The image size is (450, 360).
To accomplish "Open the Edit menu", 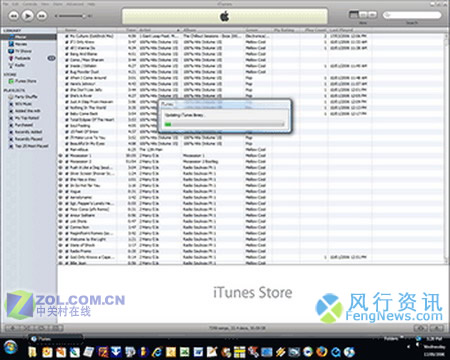I will [15, 4].
